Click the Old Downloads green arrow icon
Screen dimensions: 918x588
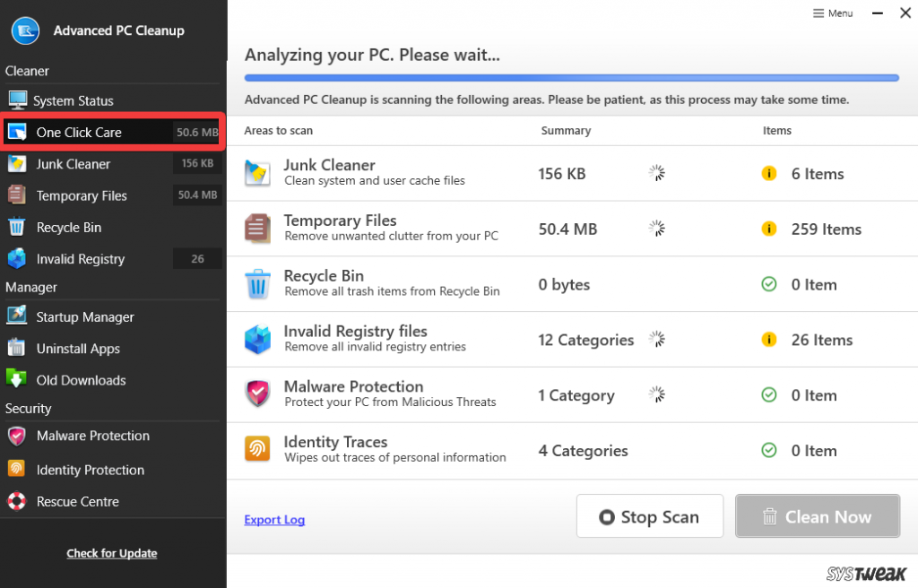(x=16, y=379)
